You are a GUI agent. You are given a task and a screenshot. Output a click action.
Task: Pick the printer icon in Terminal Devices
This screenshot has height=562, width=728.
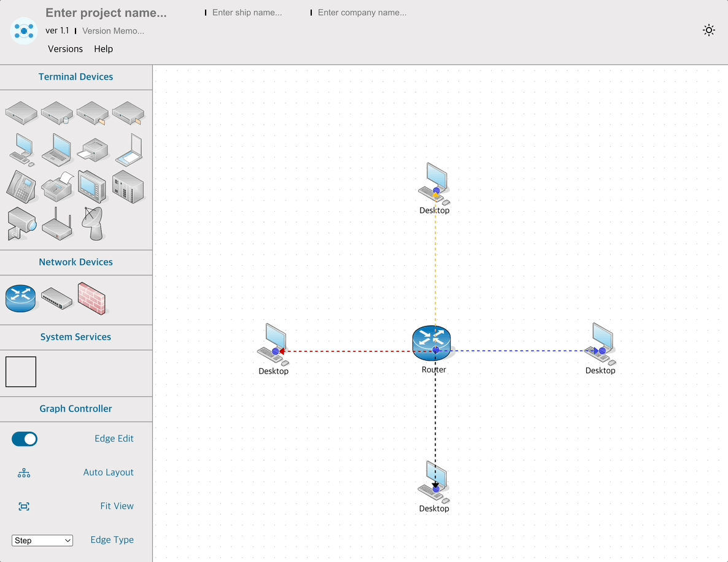click(93, 150)
